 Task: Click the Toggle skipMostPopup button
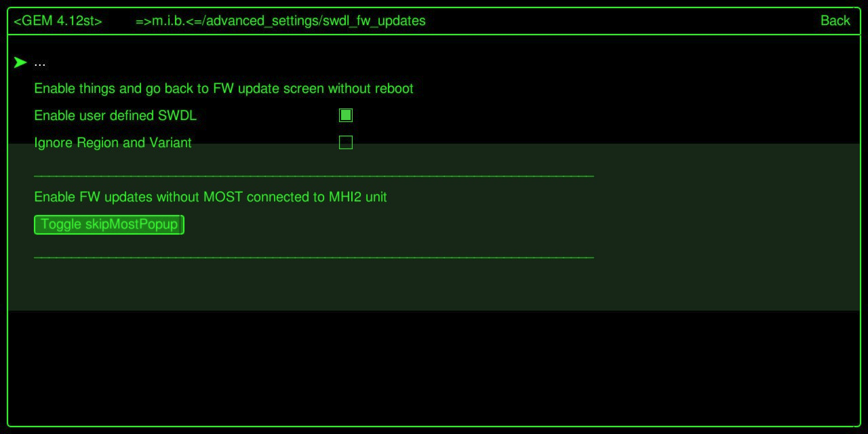[x=109, y=224]
